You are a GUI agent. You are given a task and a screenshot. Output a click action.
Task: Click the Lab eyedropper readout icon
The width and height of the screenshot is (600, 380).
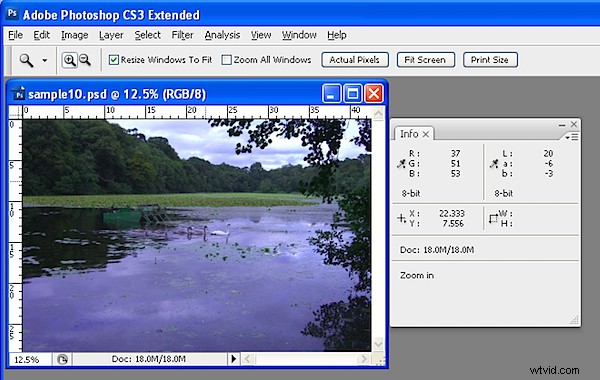coord(494,164)
